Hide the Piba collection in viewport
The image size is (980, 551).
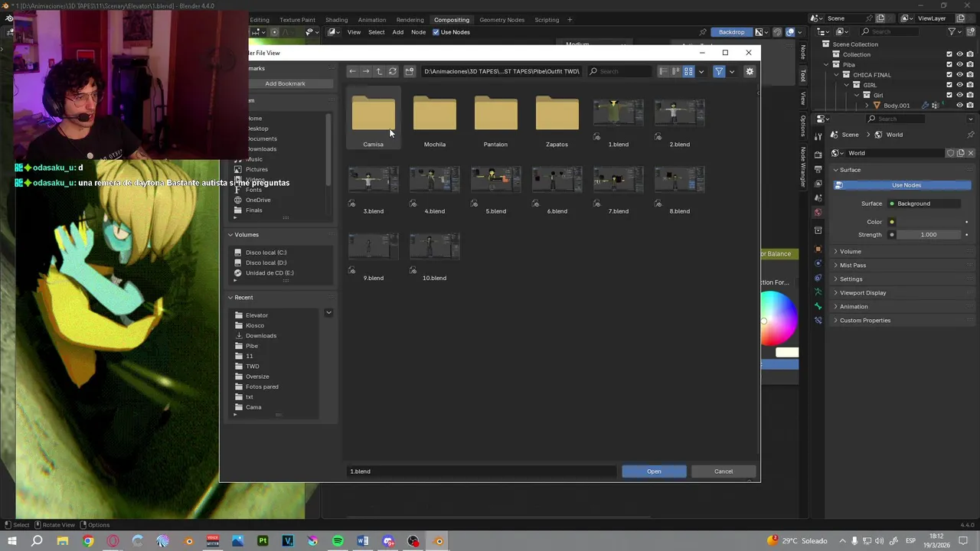tap(959, 64)
